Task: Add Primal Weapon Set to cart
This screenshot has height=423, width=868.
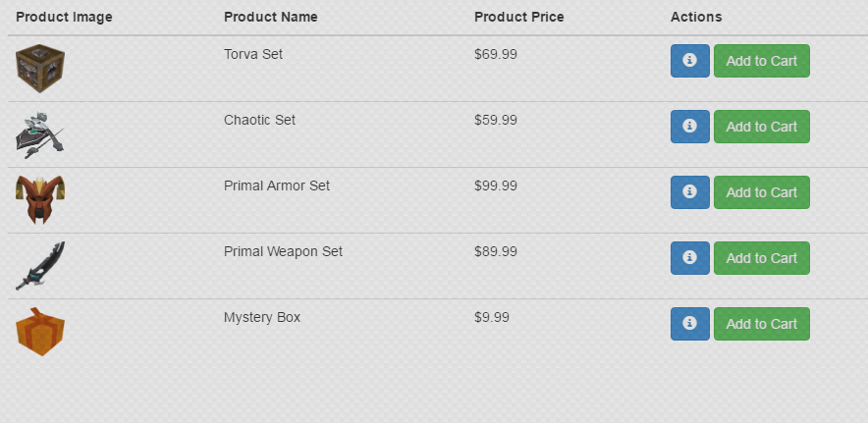Action: tap(761, 258)
